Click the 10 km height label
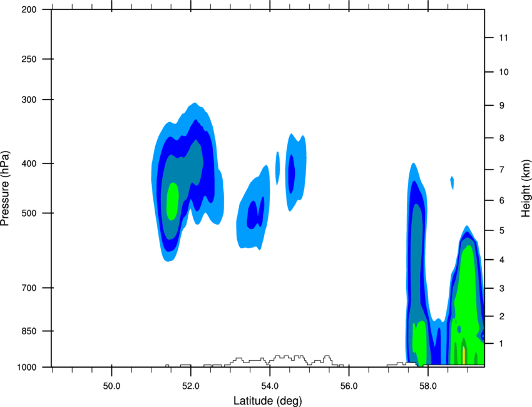Viewport: 532px width, 407px height. (x=504, y=72)
